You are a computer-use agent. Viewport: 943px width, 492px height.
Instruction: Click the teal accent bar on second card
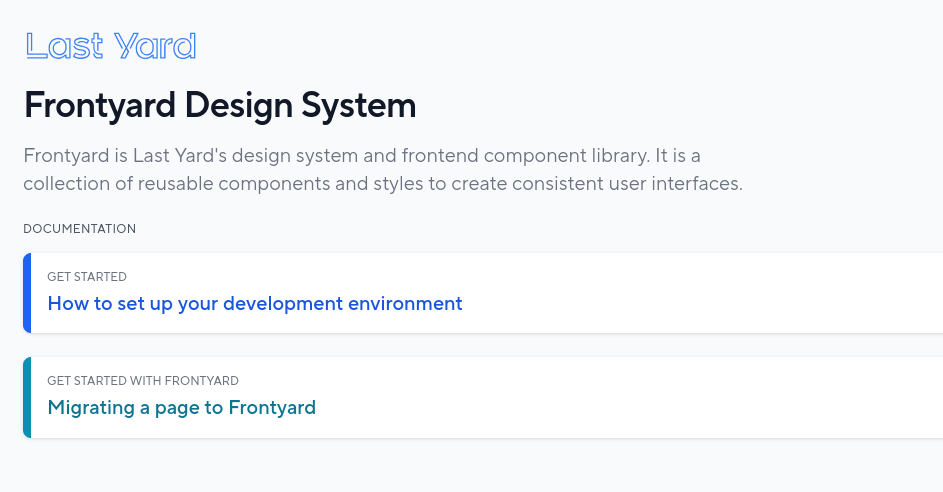tap(27, 397)
